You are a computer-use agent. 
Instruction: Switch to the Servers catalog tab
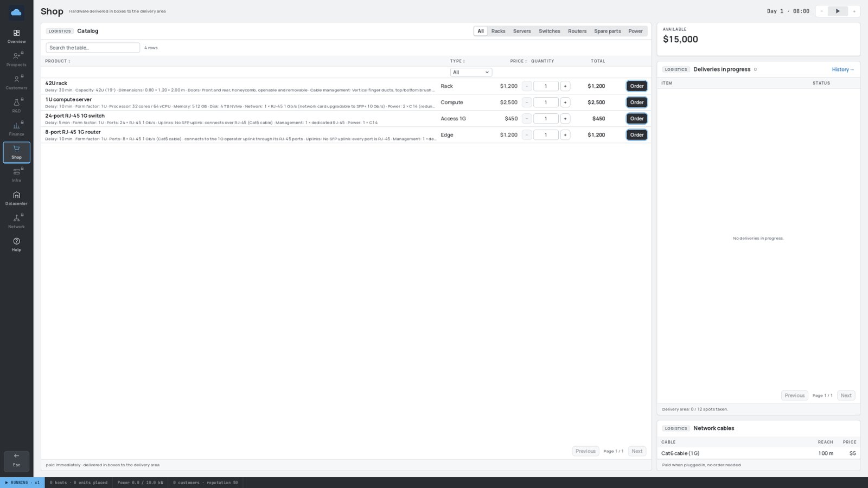tap(522, 31)
